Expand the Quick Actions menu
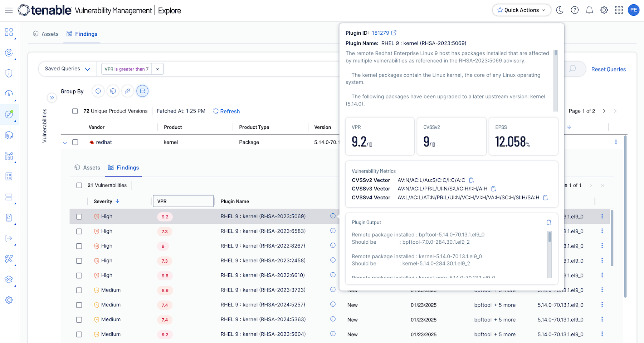Viewport: 644px width, 343px height. (x=521, y=10)
